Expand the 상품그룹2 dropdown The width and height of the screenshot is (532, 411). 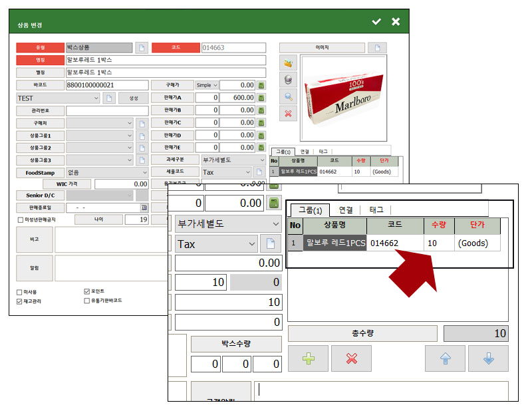(99, 148)
